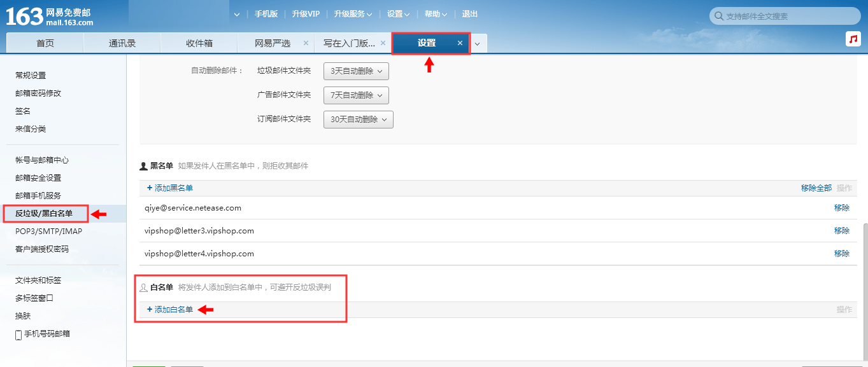Viewport: 868px width, 367px height.
Task: Close the 网易严选 tab
Action: pyautogui.click(x=306, y=43)
